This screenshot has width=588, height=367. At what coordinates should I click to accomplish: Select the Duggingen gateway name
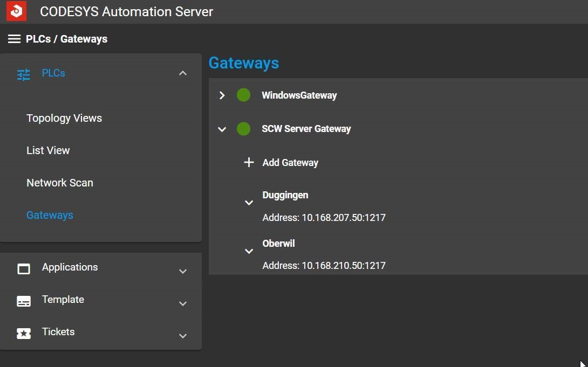coord(285,195)
